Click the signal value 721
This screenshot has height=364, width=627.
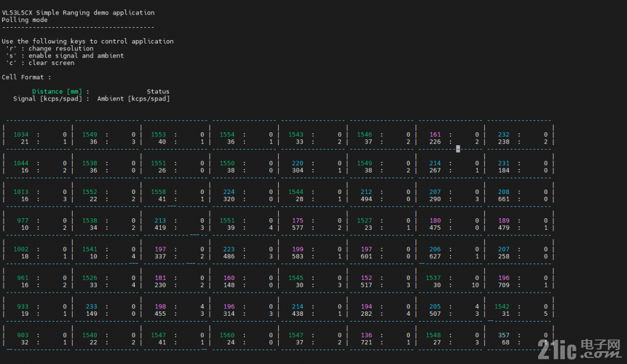point(366,343)
